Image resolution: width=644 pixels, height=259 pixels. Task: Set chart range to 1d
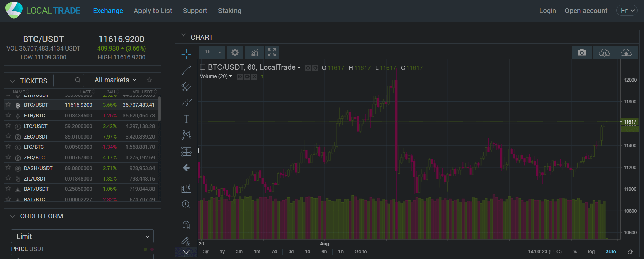(308, 251)
